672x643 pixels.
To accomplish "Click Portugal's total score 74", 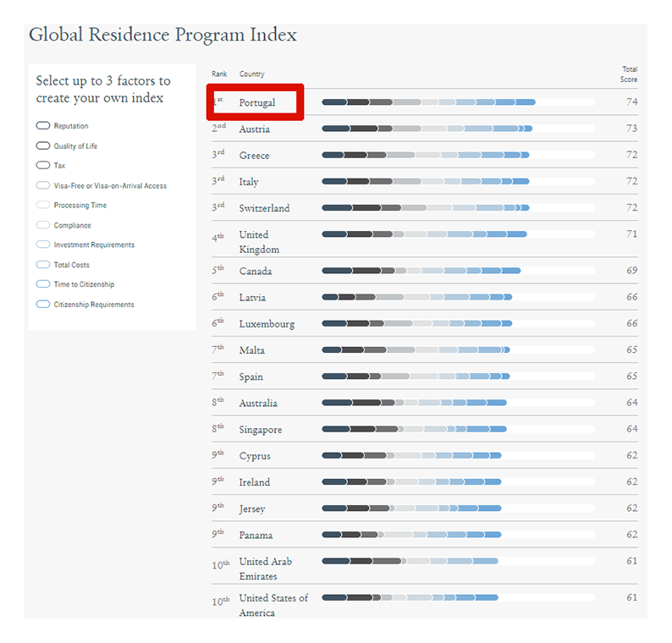I will click(631, 102).
